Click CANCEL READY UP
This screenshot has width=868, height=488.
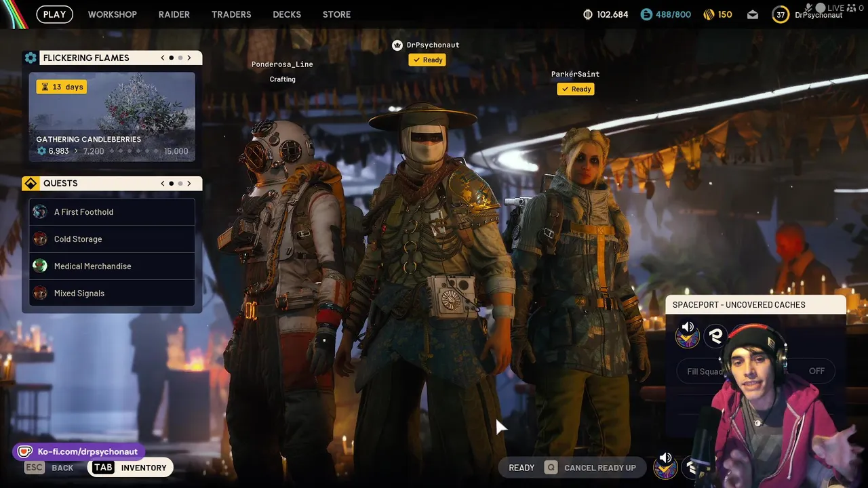click(x=600, y=468)
